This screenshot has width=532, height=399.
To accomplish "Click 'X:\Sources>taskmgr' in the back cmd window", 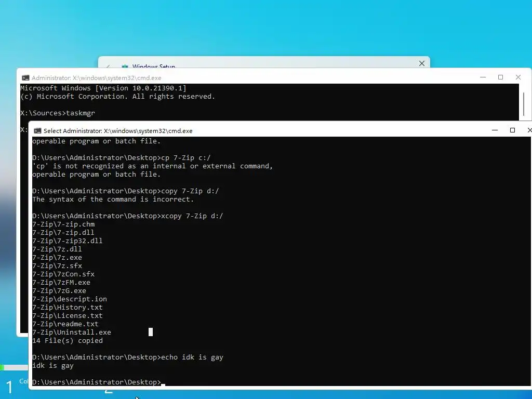I will click(58, 113).
